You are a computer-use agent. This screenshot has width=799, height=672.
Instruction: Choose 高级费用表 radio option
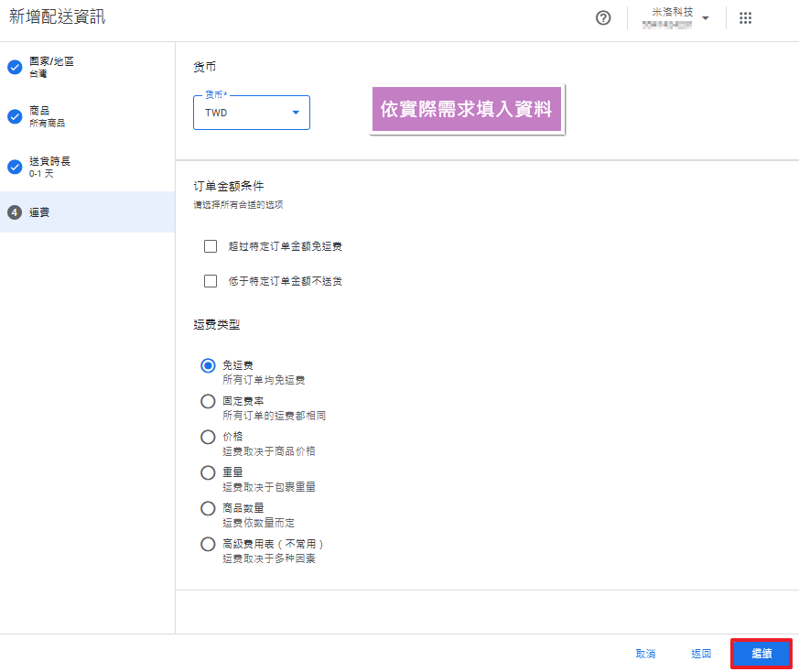[x=208, y=544]
